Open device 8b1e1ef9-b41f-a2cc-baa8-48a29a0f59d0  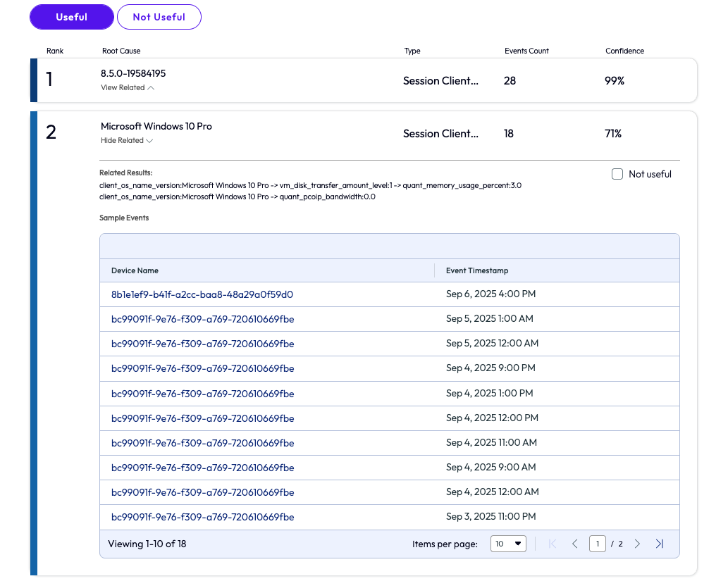202,294
